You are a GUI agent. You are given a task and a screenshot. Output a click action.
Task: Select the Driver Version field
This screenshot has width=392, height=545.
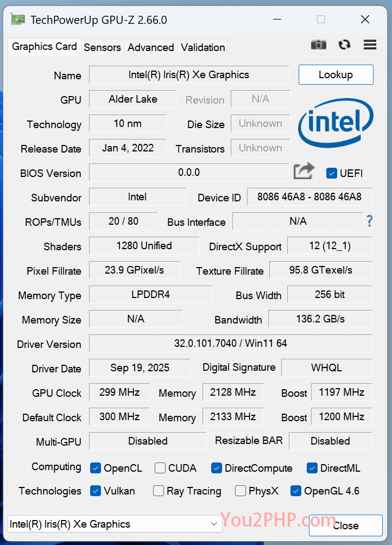pyautogui.click(x=231, y=344)
